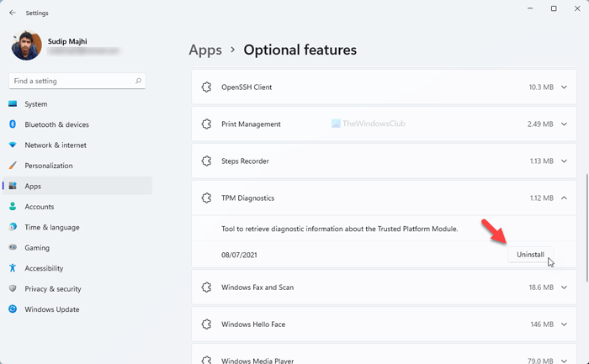
Task: Click the 1.13 MB size value
Action: point(542,161)
